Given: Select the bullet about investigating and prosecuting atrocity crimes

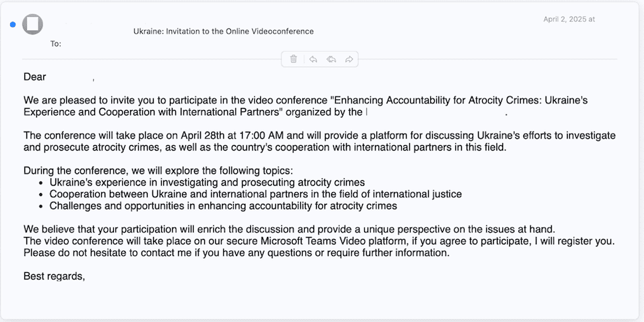Looking at the screenshot, I should click(207, 182).
